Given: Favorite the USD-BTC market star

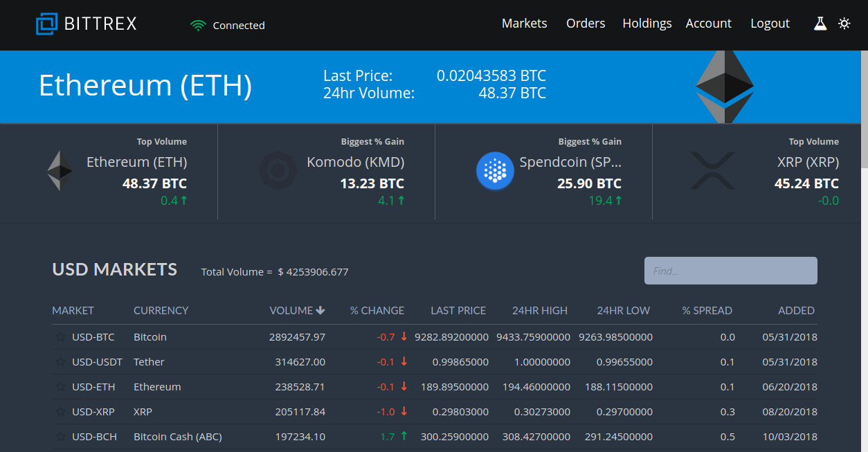Looking at the screenshot, I should point(60,337).
